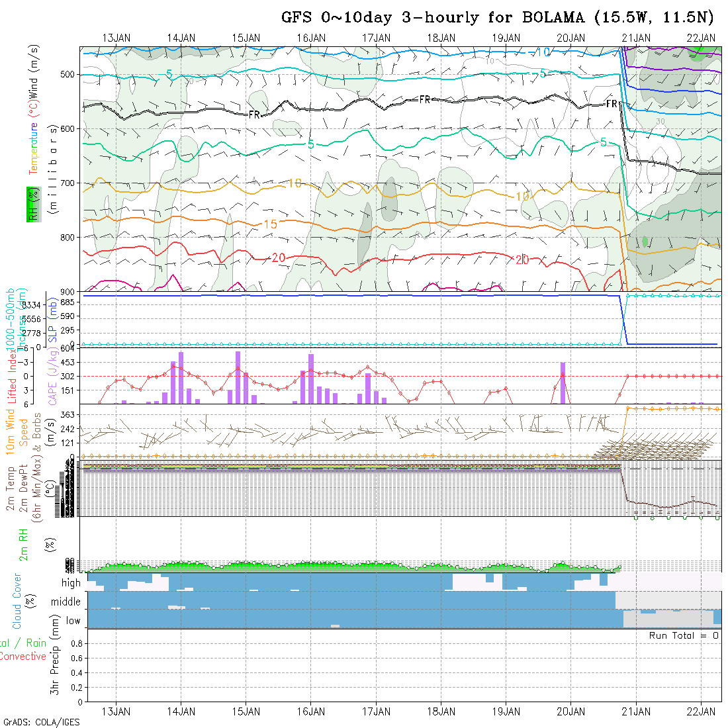
Task: Click the purple CAPE bar near 20JAN
Action: (563, 383)
